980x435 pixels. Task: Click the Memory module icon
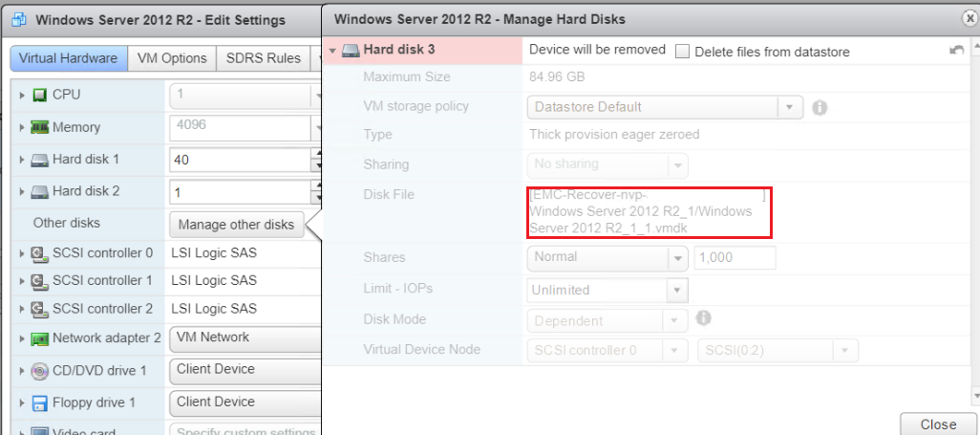coord(40,127)
